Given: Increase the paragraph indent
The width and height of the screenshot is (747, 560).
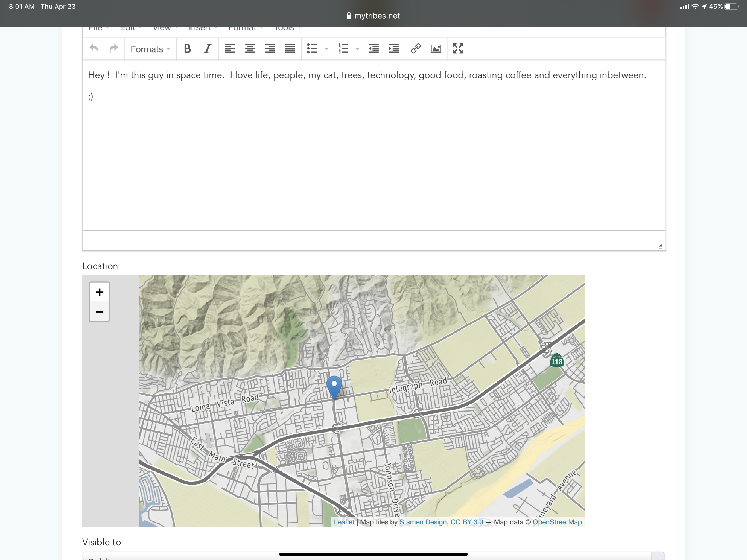Looking at the screenshot, I should pos(394,49).
